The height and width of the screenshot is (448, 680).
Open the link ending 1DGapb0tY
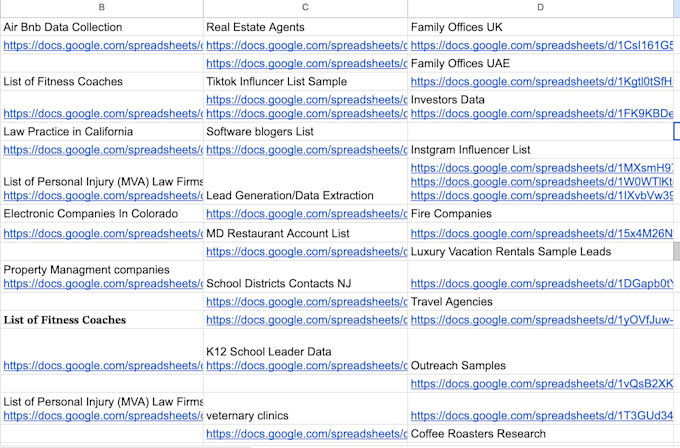coord(542,284)
